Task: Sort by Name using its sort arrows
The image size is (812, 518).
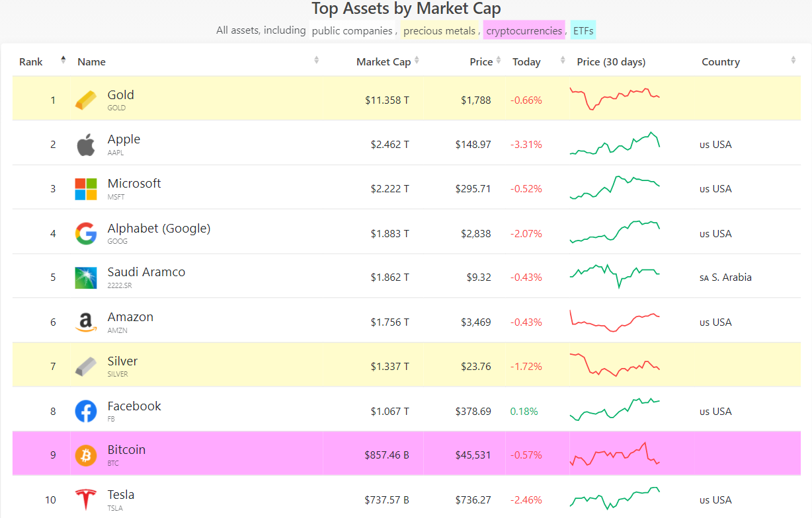Action: (316, 60)
